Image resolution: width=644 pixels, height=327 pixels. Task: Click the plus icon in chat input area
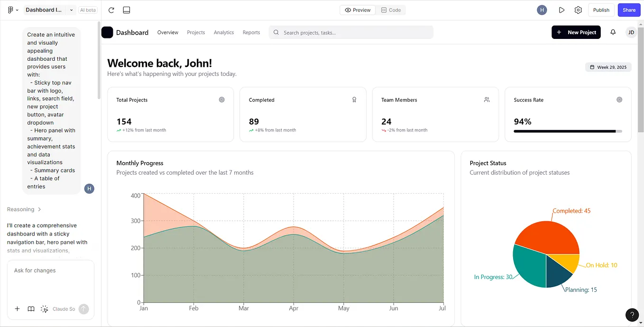(x=17, y=309)
